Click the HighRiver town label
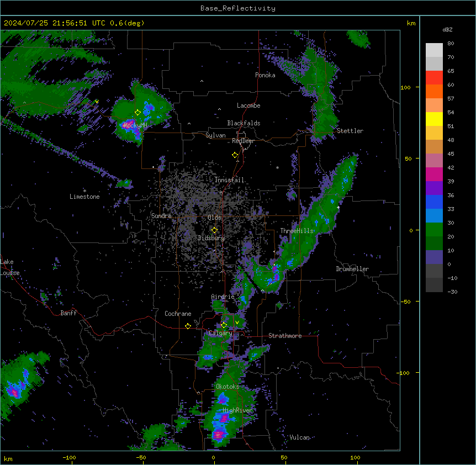 pos(237,410)
